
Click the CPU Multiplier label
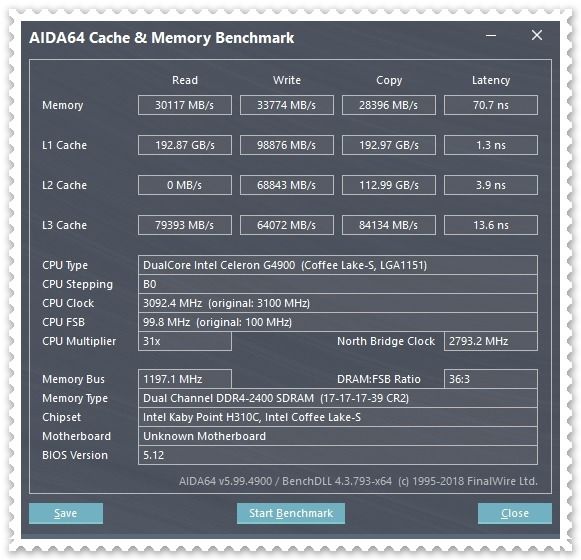pos(79,341)
